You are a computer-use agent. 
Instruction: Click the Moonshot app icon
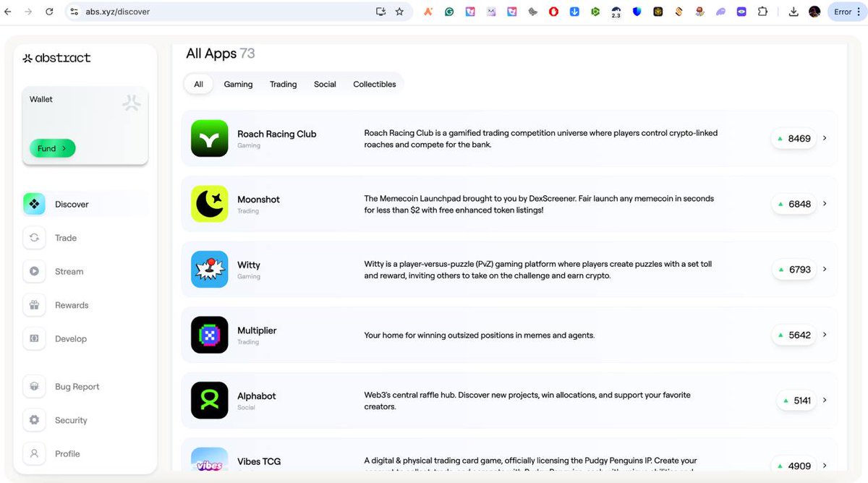tap(210, 204)
